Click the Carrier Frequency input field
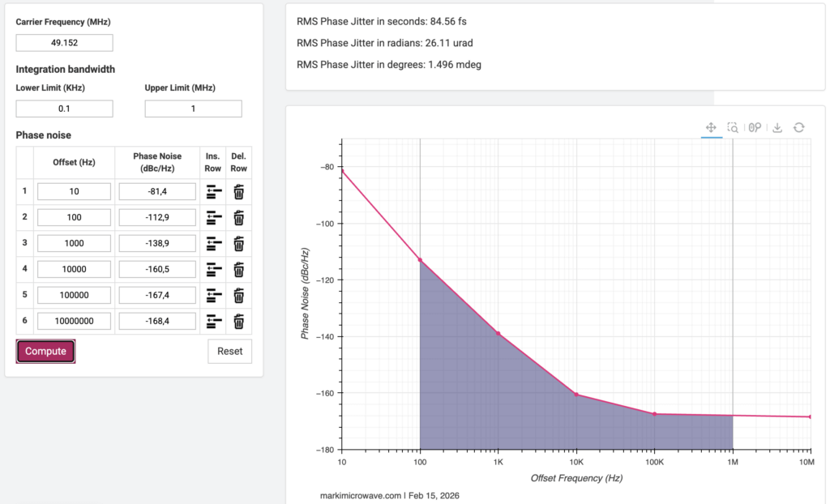The image size is (830, 504). pos(65,43)
